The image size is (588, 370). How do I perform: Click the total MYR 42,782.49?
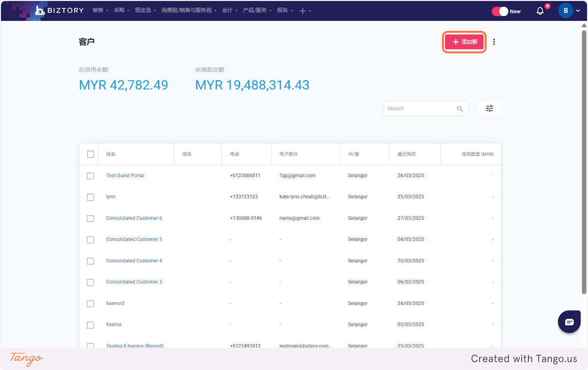tap(123, 85)
